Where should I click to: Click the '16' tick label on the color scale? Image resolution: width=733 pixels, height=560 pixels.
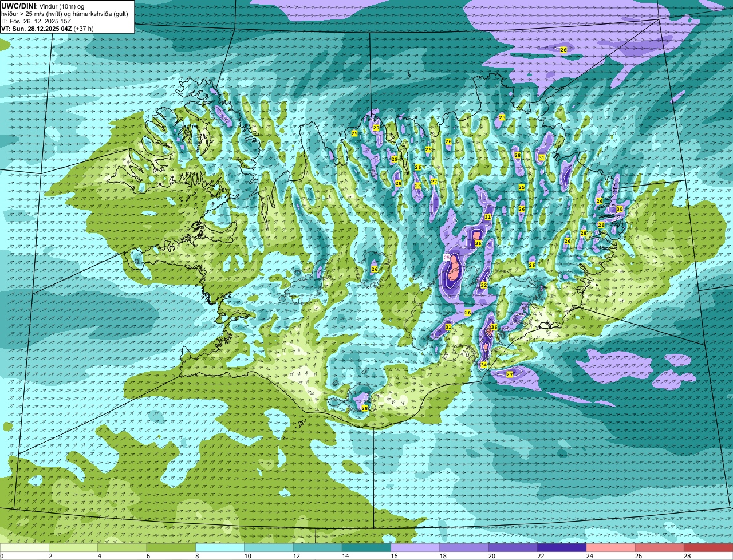393,556
